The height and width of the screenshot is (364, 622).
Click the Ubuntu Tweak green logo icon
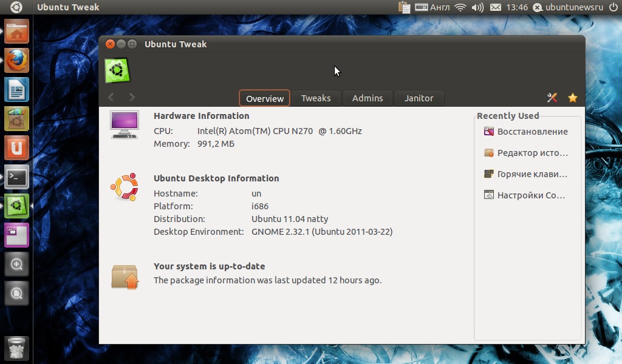click(117, 71)
